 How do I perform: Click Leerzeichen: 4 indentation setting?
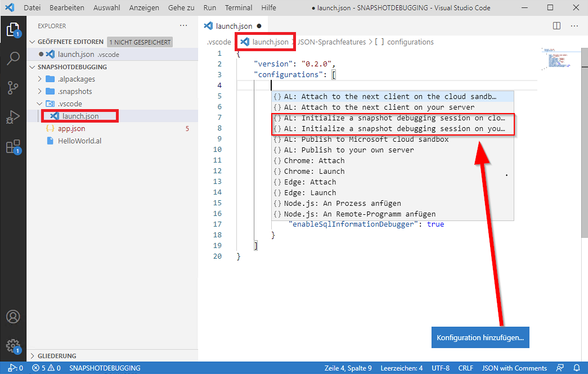click(x=401, y=368)
